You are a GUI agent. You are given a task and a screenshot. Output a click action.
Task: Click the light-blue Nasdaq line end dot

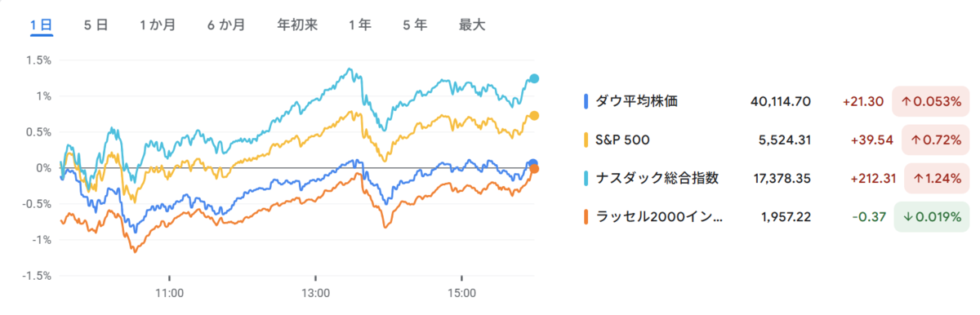535,78
